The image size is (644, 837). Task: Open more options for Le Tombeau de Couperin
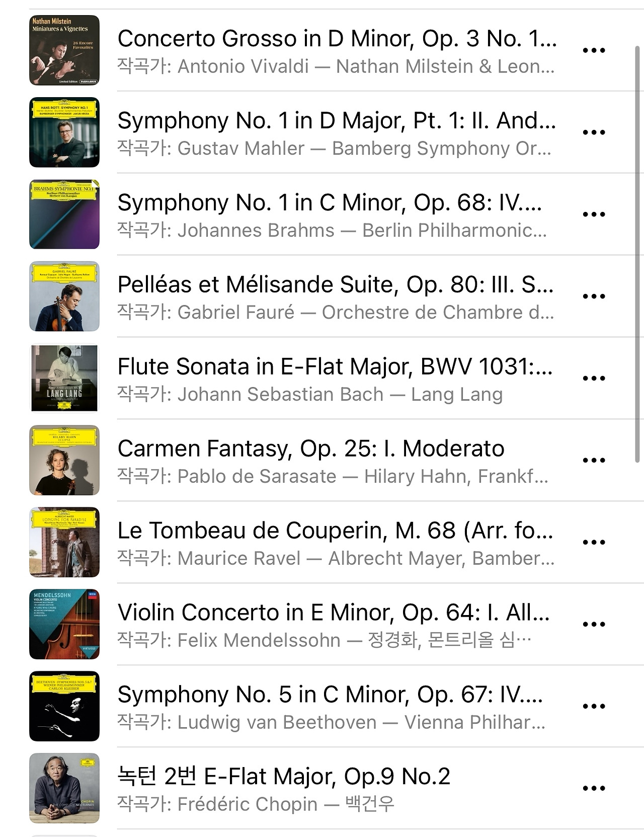594,543
